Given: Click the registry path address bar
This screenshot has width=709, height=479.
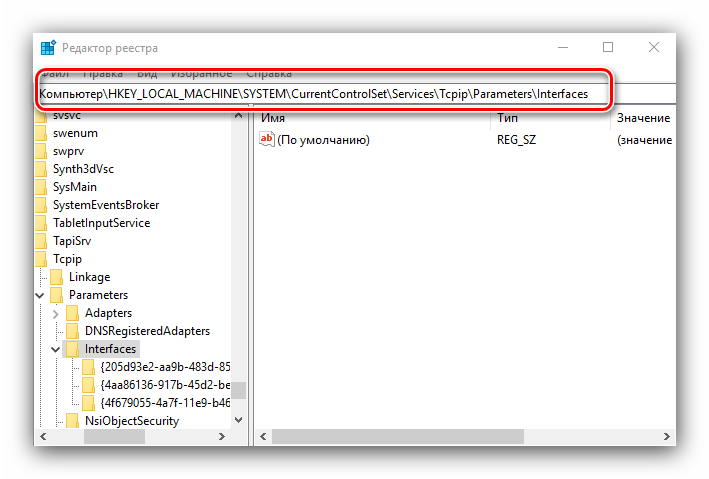Looking at the screenshot, I should pyautogui.click(x=357, y=94).
